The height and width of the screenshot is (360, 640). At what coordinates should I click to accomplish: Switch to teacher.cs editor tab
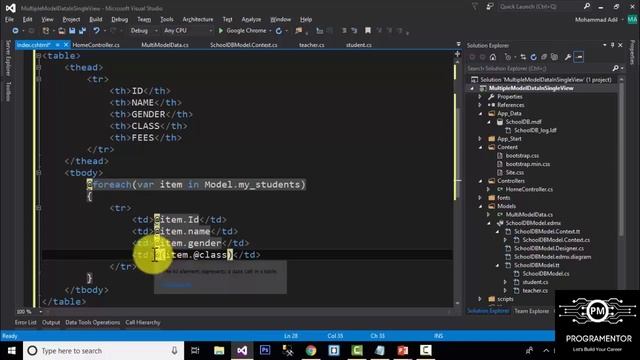click(x=311, y=45)
